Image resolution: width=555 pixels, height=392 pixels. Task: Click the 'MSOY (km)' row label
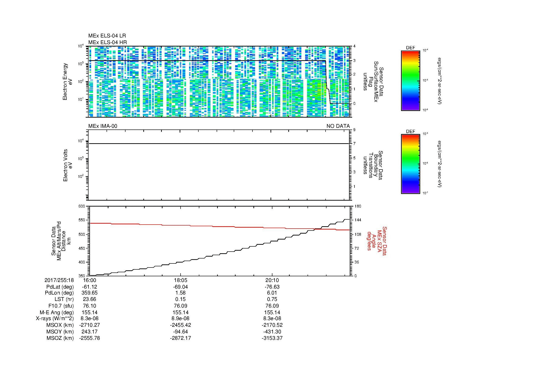(60, 332)
